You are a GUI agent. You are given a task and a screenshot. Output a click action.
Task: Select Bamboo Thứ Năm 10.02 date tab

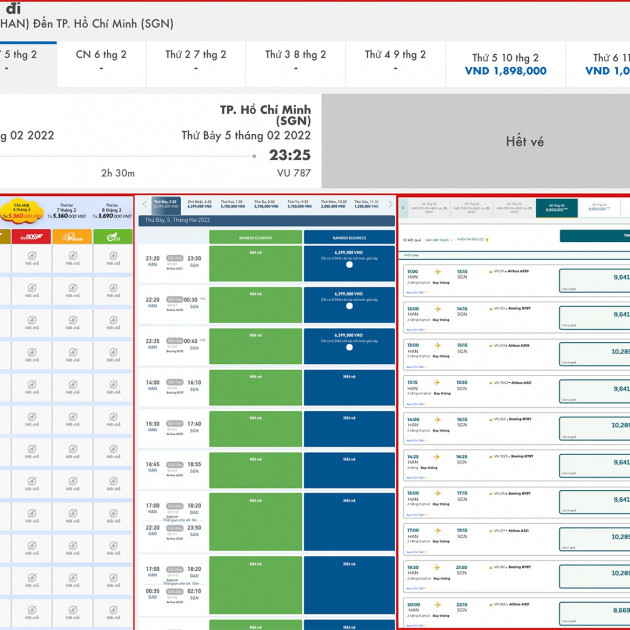[x=333, y=204]
